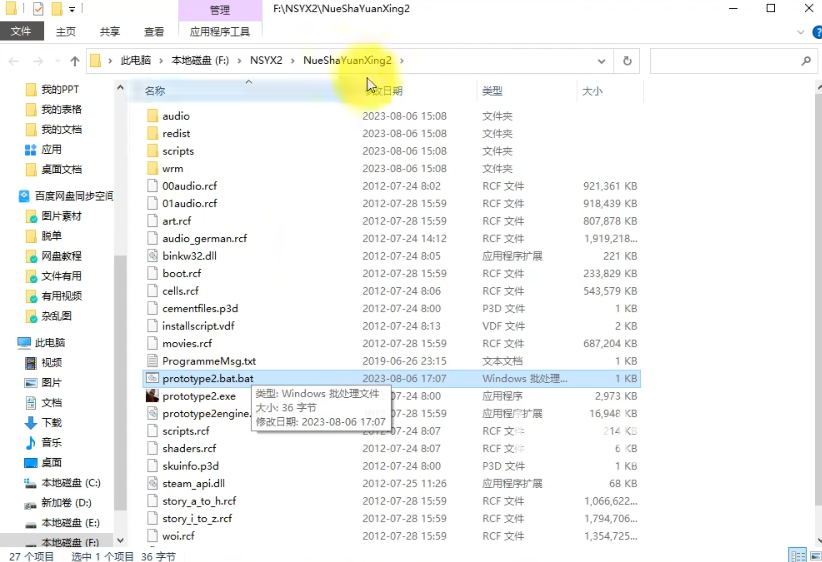Switch to details view in status bar
The image size is (822, 562).
pos(796,555)
